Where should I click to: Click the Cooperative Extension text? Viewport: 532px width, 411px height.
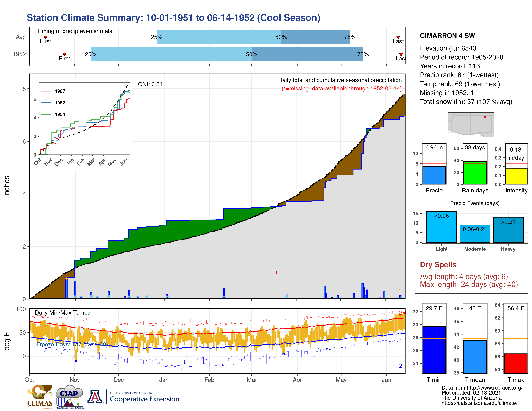click(144, 399)
